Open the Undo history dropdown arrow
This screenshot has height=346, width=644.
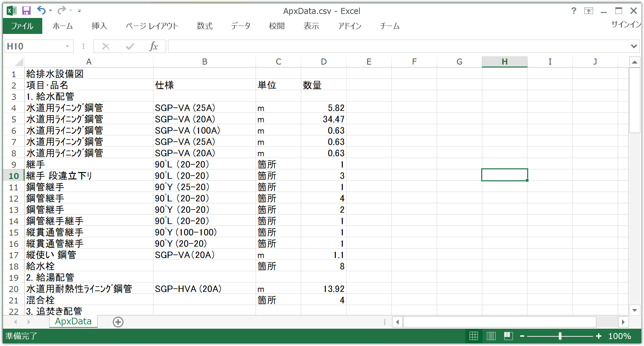click(51, 11)
